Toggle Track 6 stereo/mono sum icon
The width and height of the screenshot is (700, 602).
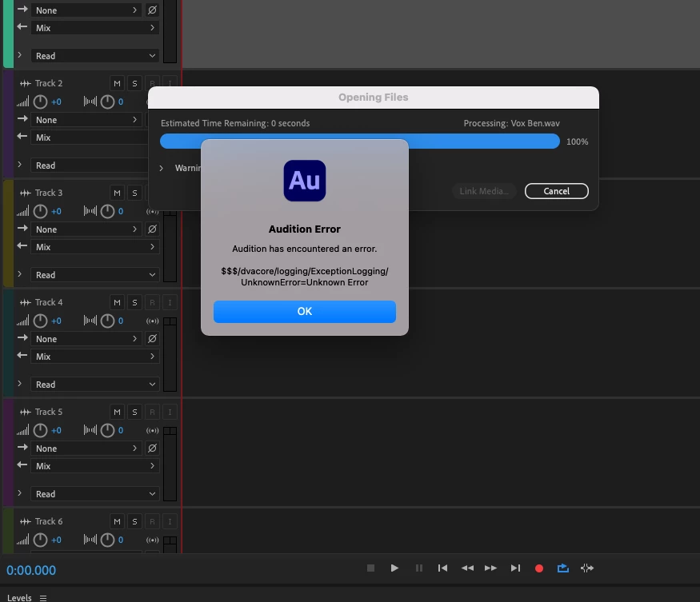[152, 540]
